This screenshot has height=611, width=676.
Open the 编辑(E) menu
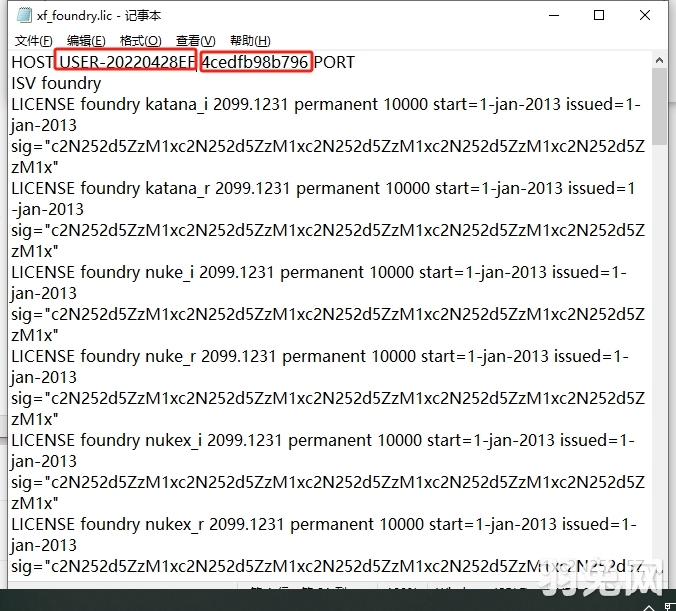coord(85,41)
